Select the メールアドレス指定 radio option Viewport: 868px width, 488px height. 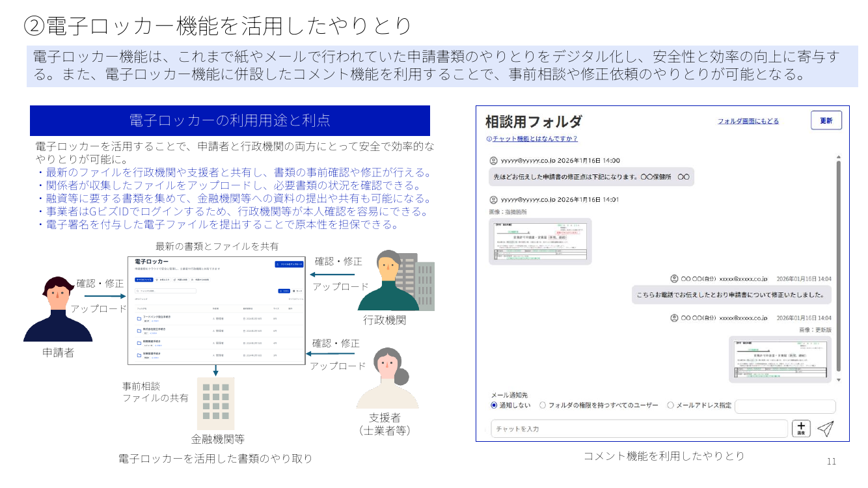click(671, 405)
